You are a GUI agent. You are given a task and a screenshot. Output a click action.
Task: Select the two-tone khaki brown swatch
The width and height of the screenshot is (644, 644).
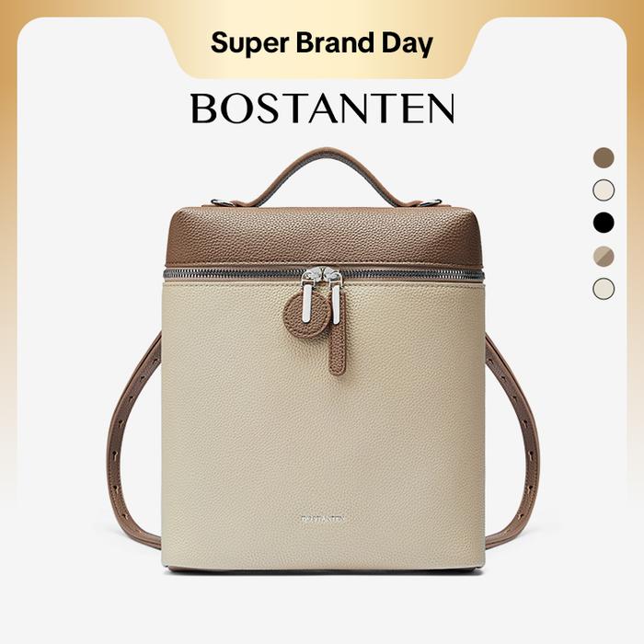604,257
